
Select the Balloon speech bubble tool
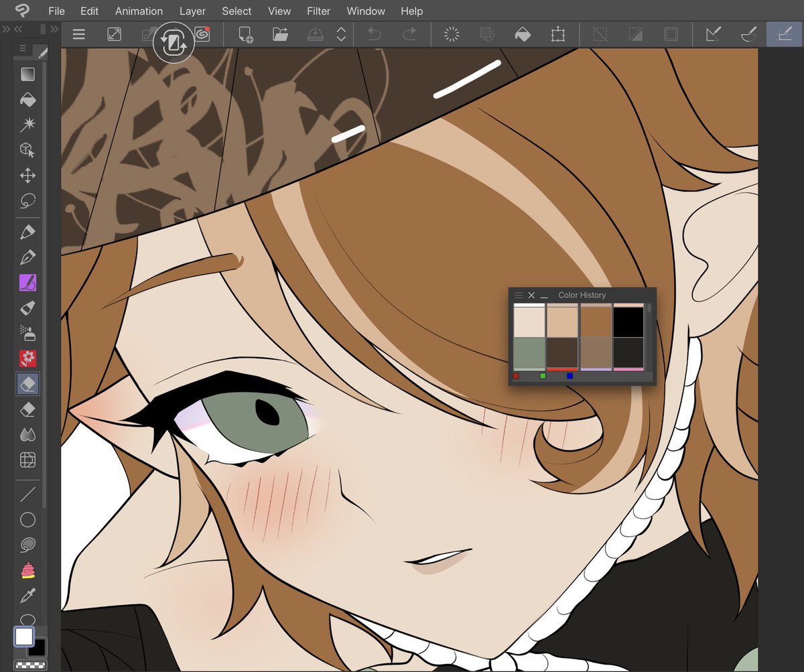pyautogui.click(x=27, y=545)
